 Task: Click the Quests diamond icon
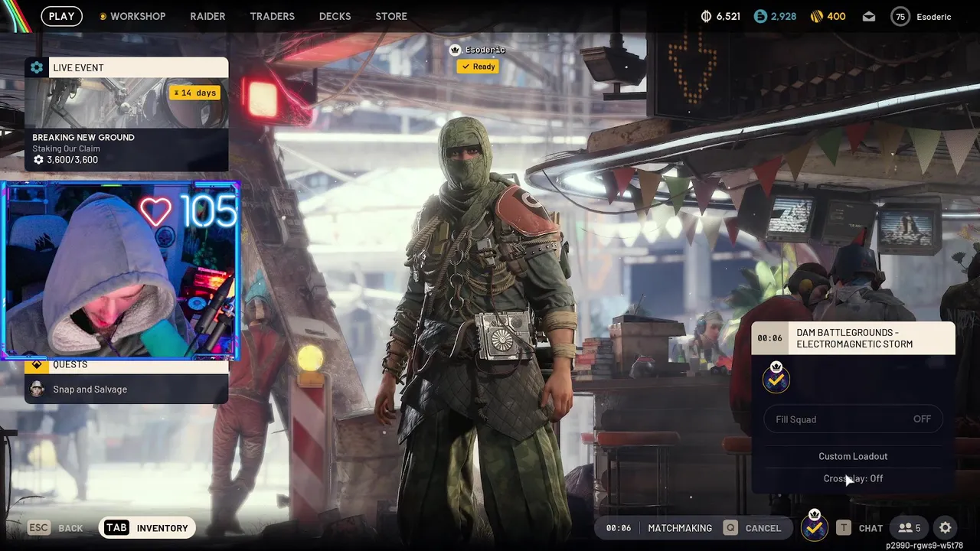pyautogui.click(x=37, y=364)
